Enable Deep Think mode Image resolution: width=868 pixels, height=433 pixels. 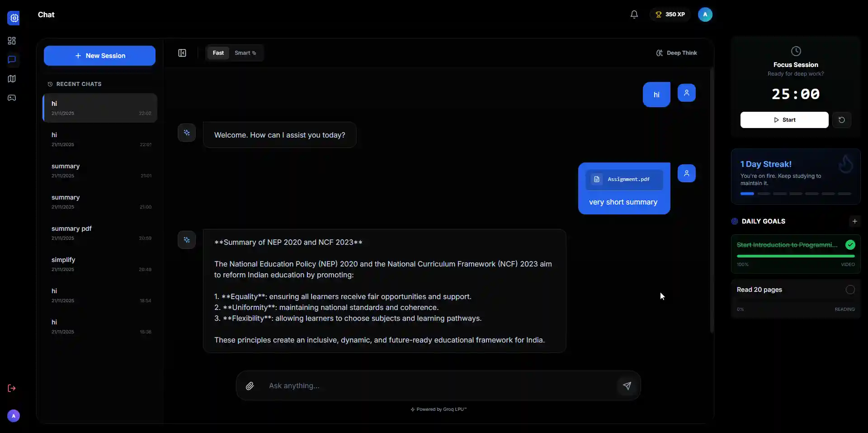[x=676, y=53]
